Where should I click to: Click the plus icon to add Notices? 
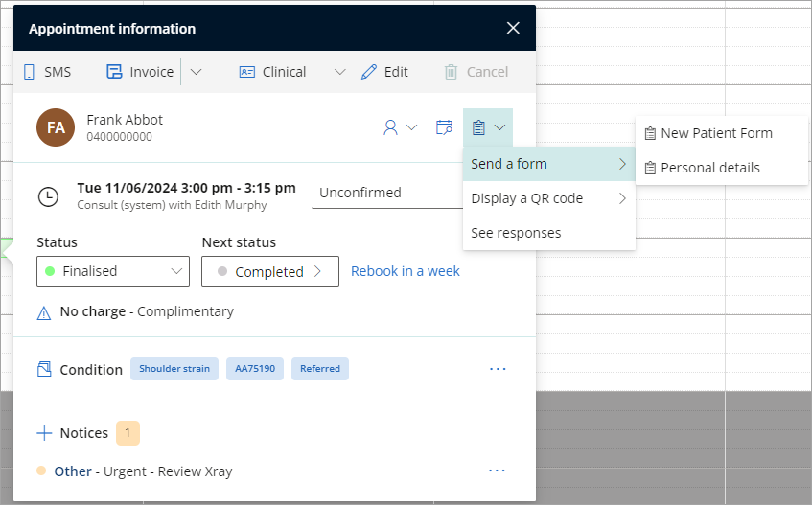[44, 433]
